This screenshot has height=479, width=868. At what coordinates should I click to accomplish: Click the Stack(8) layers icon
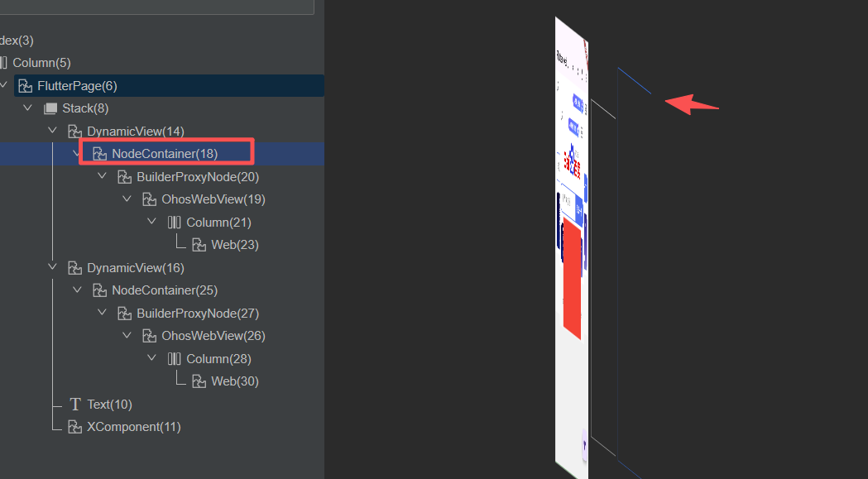pyautogui.click(x=50, y=108)
